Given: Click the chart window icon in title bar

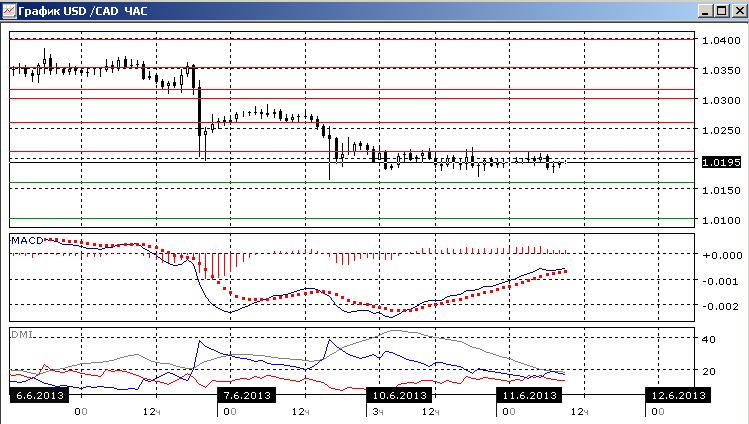Looking at the screenshot, I should coord(9,11).
